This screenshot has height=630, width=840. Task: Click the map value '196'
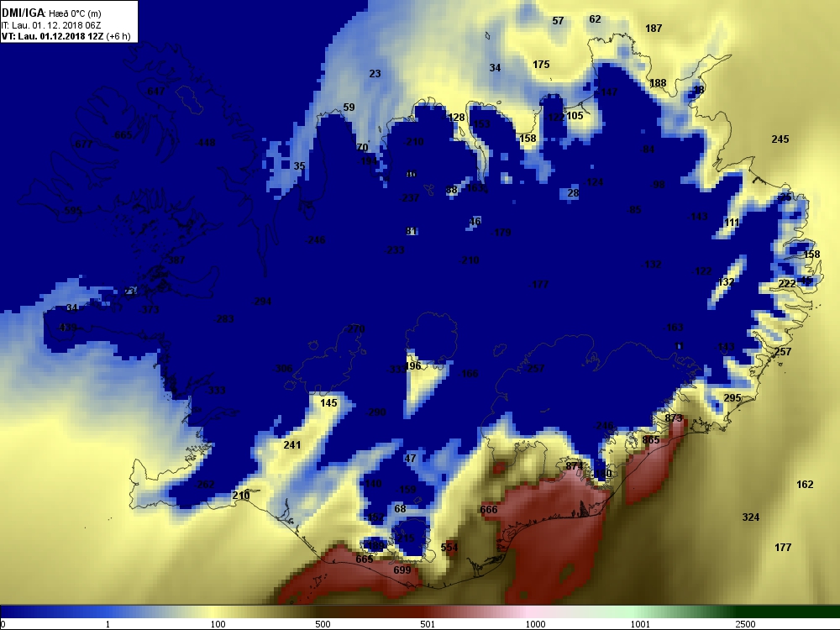(x=413, y=366)
